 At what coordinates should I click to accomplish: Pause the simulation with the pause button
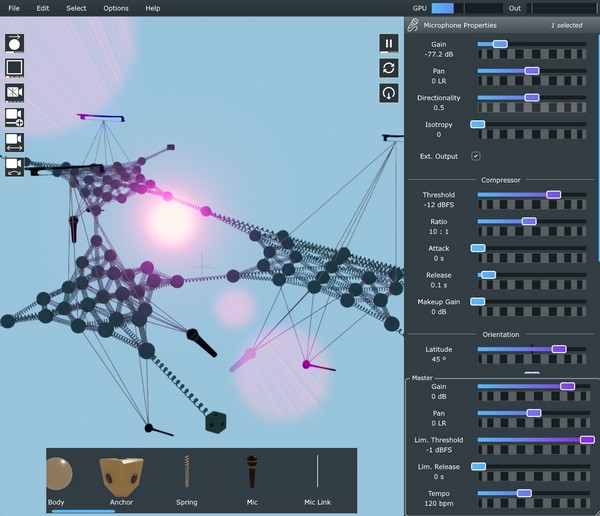pyautogui.click(x=389, y=43)
